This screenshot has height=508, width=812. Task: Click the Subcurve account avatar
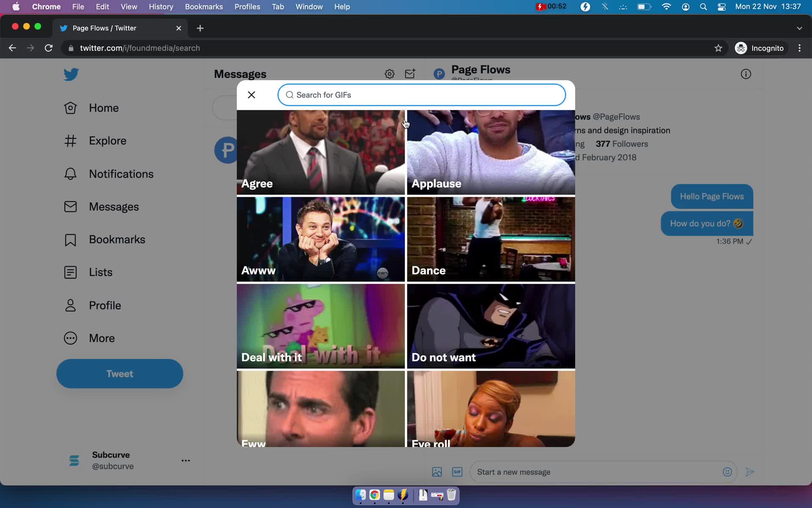(74, 461)
